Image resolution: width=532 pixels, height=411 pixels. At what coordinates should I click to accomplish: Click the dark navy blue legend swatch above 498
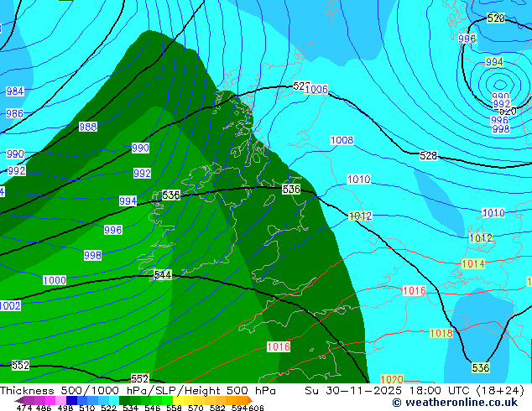coord(71,400)
